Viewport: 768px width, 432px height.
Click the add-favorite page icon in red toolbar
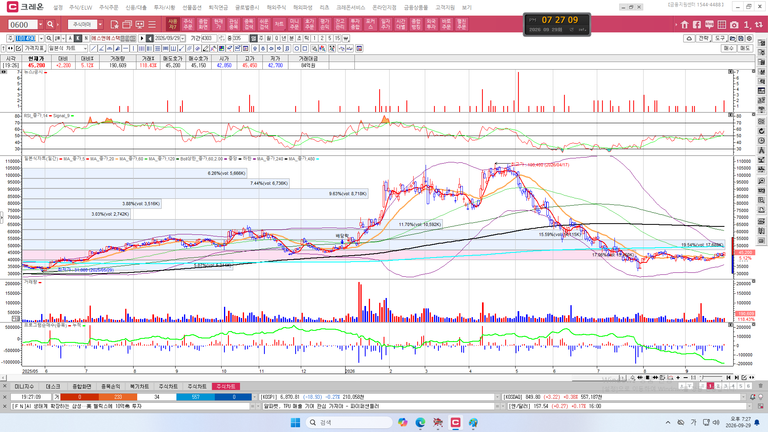click(x=114, y=24)
